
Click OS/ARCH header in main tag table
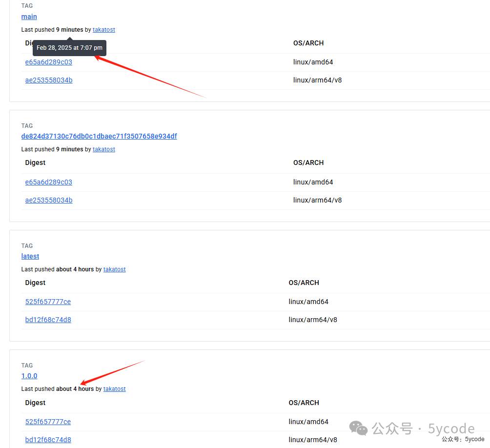click(308, 43)
